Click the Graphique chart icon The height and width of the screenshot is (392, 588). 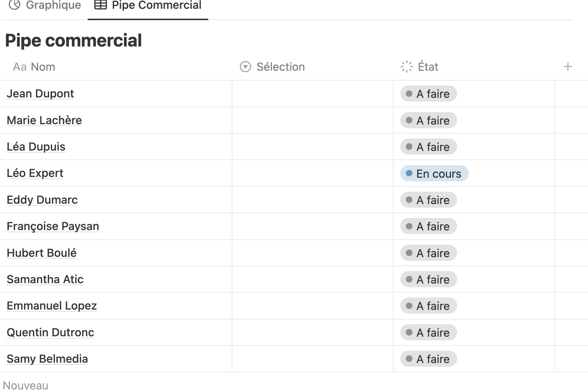(14, 5)
